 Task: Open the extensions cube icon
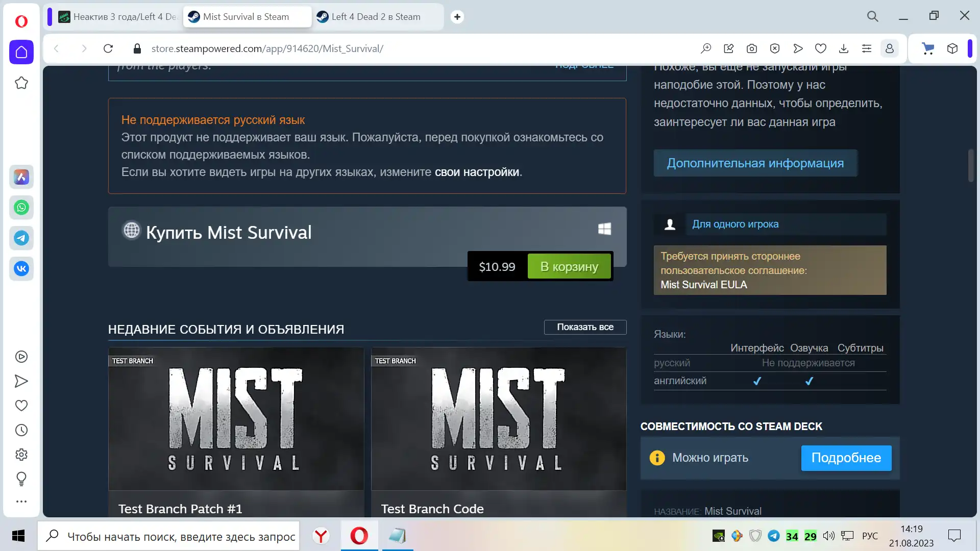[952, 48]
